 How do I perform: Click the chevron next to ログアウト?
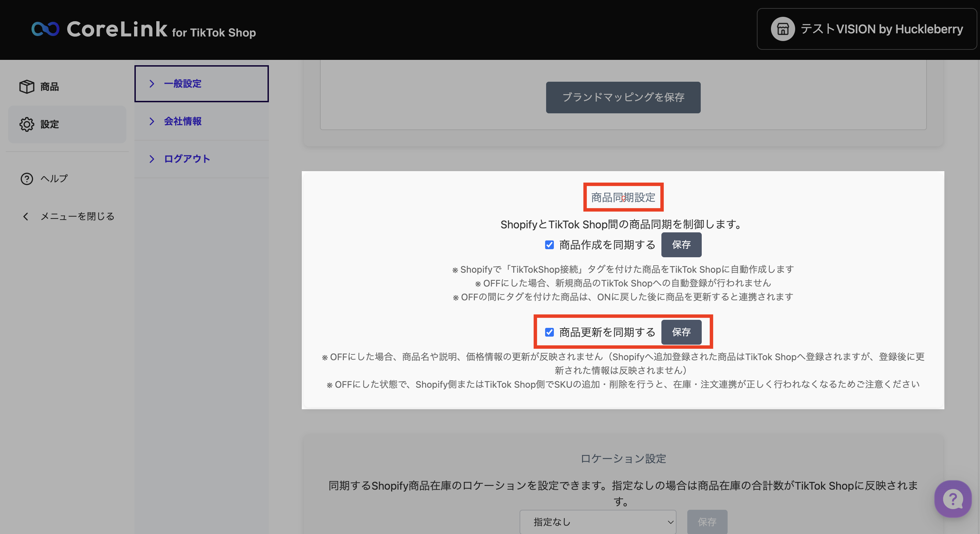(x=152, y=159)
